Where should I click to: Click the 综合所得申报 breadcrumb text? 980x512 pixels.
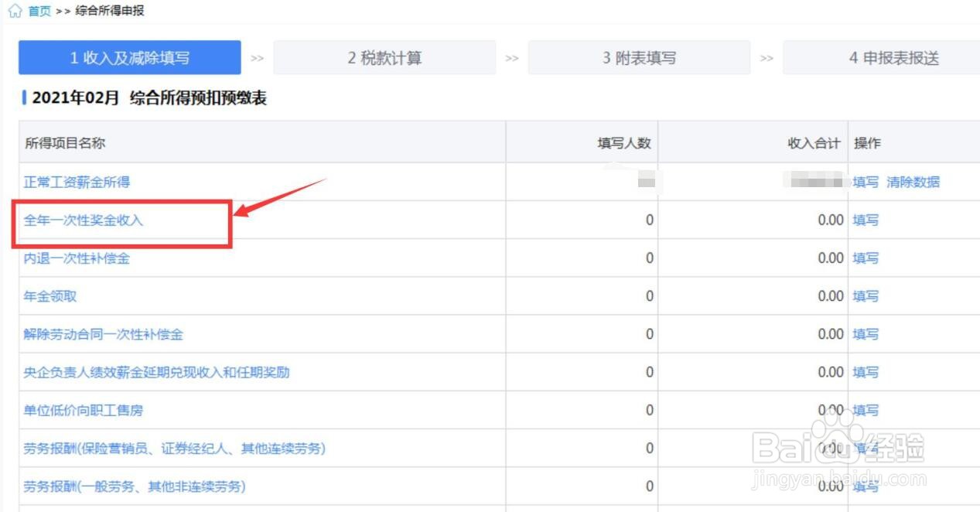109,12
